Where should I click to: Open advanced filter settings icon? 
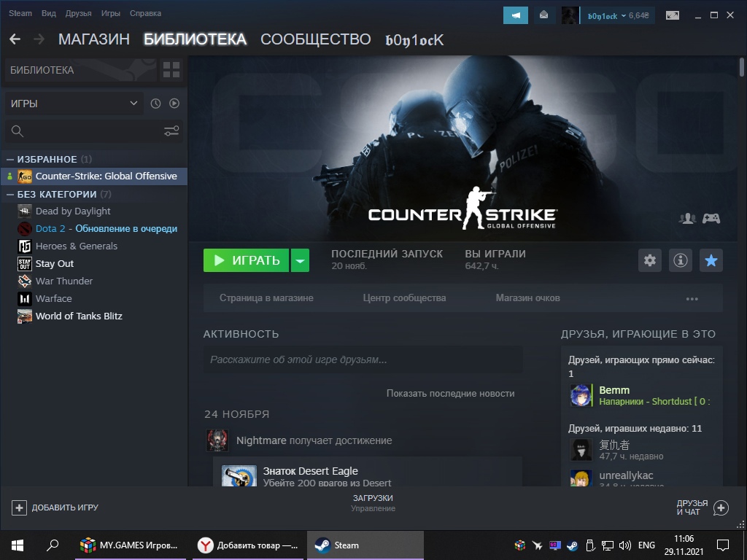pyautogui.click(x=171, y=131)
